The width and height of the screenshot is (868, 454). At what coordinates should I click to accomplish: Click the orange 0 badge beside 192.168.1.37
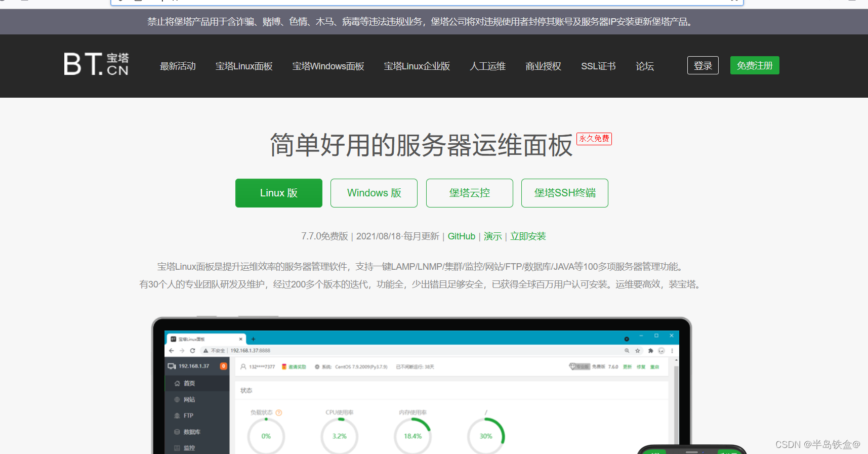point(223,366)
